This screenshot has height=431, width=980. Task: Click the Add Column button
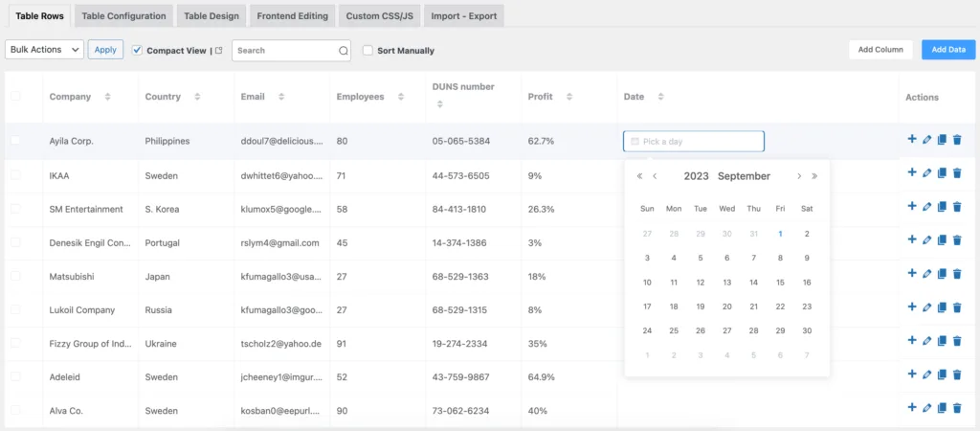880,50
